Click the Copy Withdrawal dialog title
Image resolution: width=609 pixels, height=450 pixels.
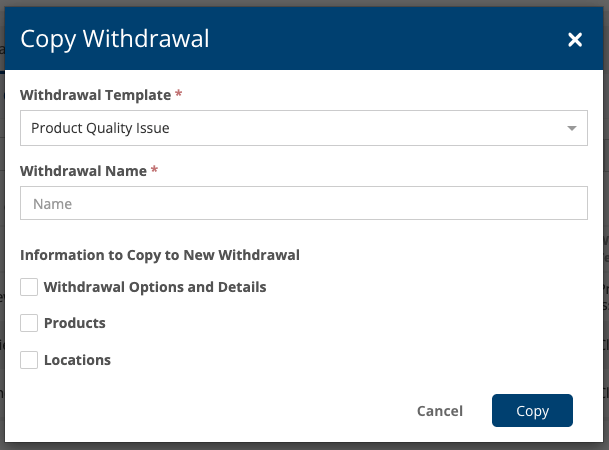click(x=115, y=39)
